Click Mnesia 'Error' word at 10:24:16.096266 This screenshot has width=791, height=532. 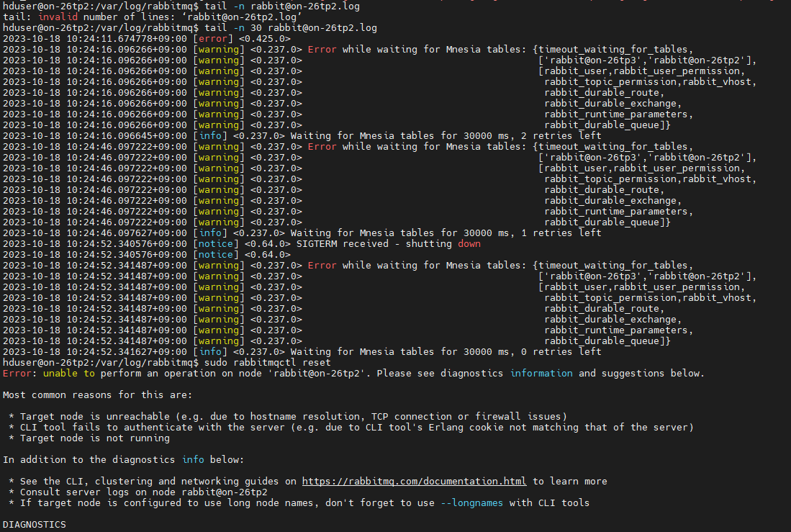coord(322,50)
